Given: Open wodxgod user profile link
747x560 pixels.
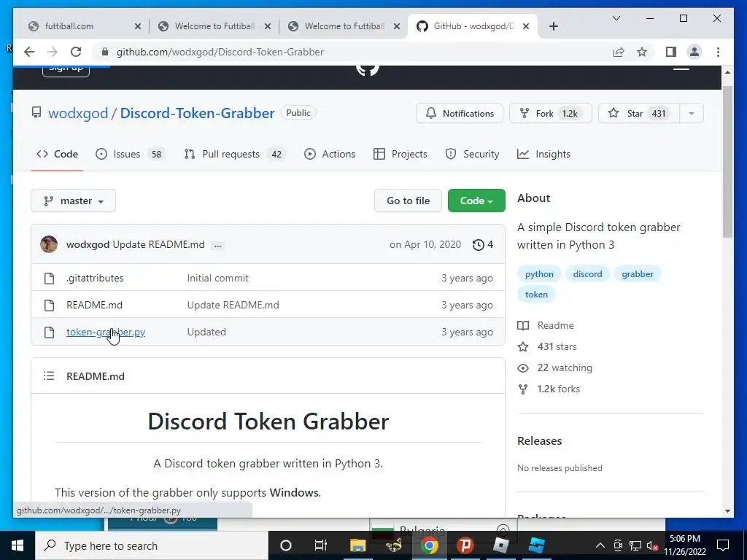Looking at the screenshot, I should click(x=78, y=113).
